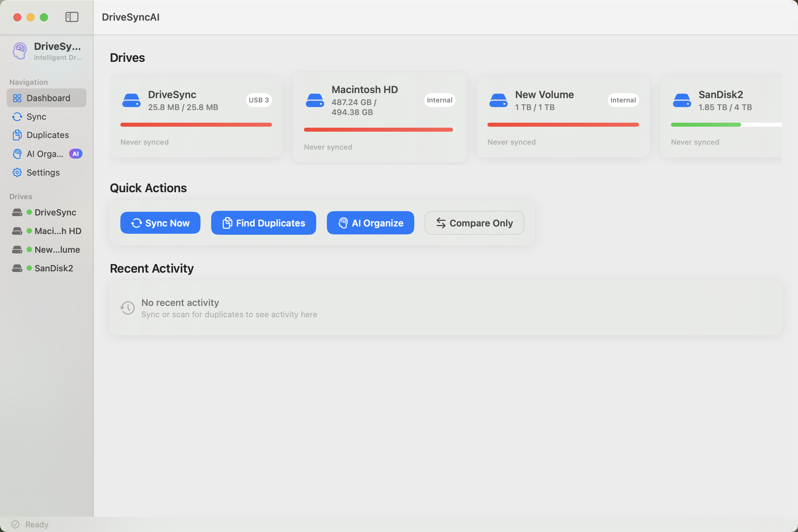Click the green status dot next to SanDisk2
798x532 pixels.
click(x=29, y=268)
